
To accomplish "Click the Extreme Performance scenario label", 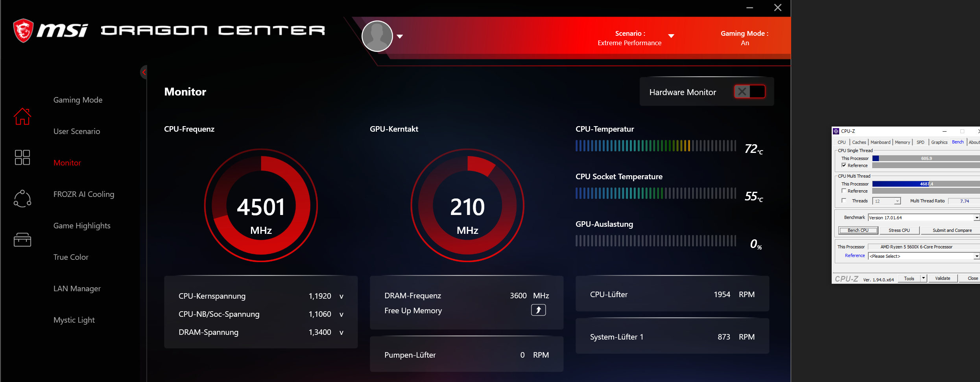I will pos(629,43).
